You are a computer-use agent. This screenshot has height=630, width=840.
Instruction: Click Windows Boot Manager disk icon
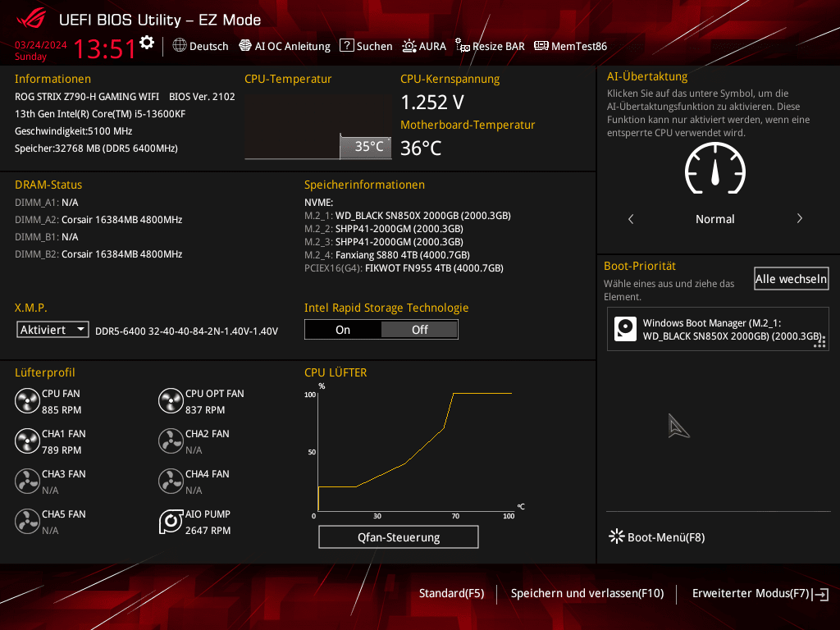[x=625, y=329]
